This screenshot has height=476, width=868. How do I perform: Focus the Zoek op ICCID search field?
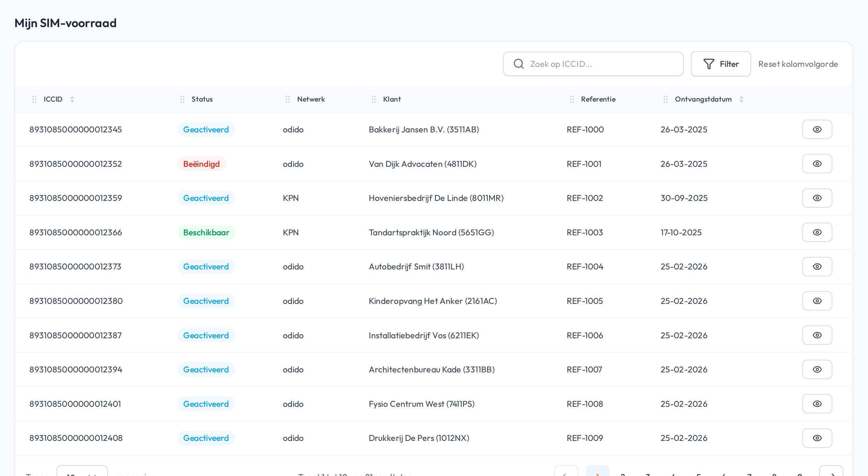tap(593, 64)
